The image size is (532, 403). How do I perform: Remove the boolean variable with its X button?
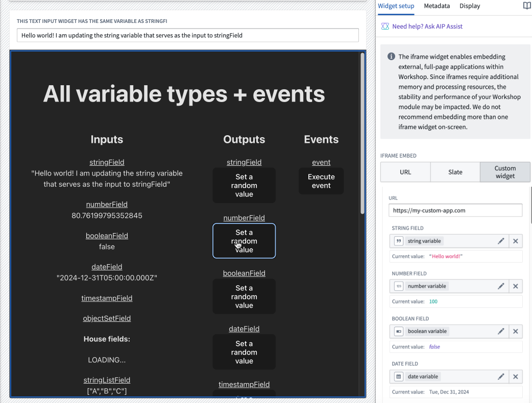click(x=516, y=331)
